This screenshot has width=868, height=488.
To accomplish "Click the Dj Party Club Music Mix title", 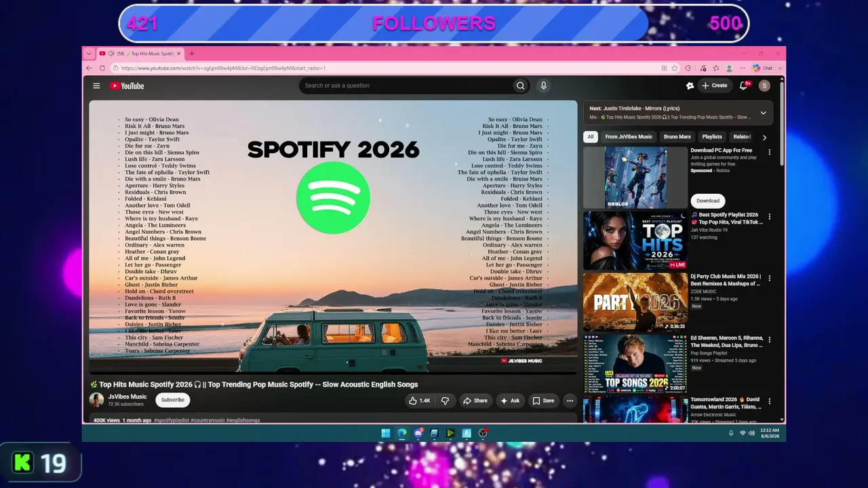I will coord(726,280).
